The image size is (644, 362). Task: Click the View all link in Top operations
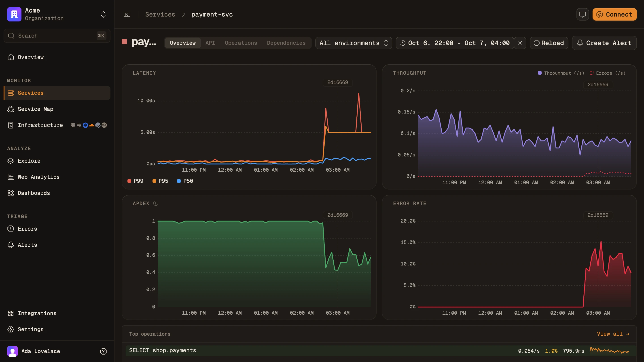613,334
